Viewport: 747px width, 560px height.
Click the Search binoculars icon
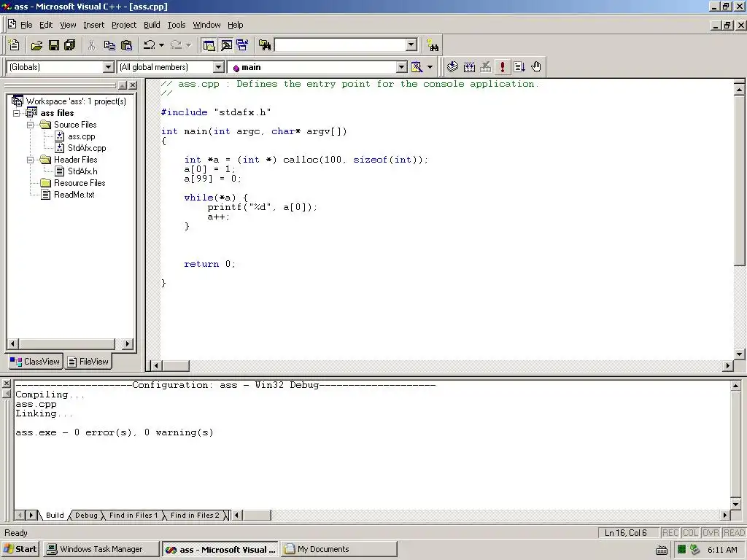pyautogui.click(x=433, y=45)
